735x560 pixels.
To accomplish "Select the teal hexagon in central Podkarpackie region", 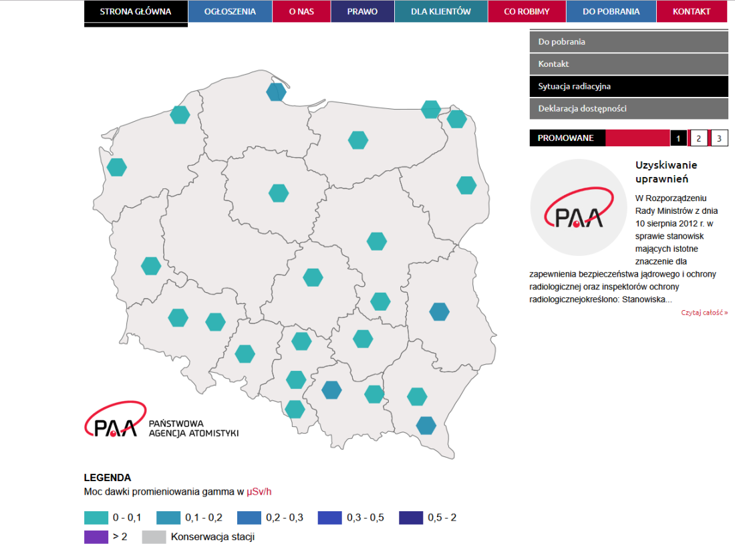I will pos(417,396).
